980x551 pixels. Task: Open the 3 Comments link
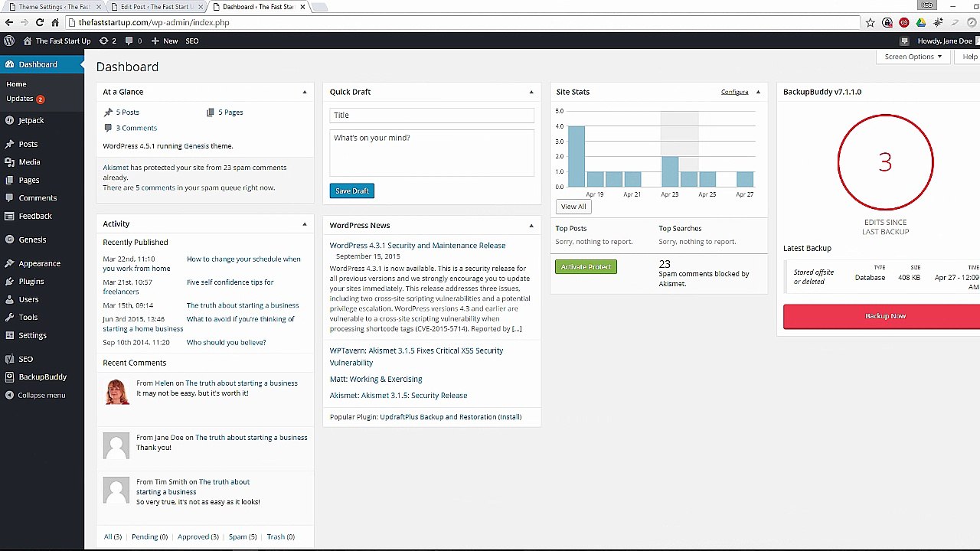click(x=136, y=128)
